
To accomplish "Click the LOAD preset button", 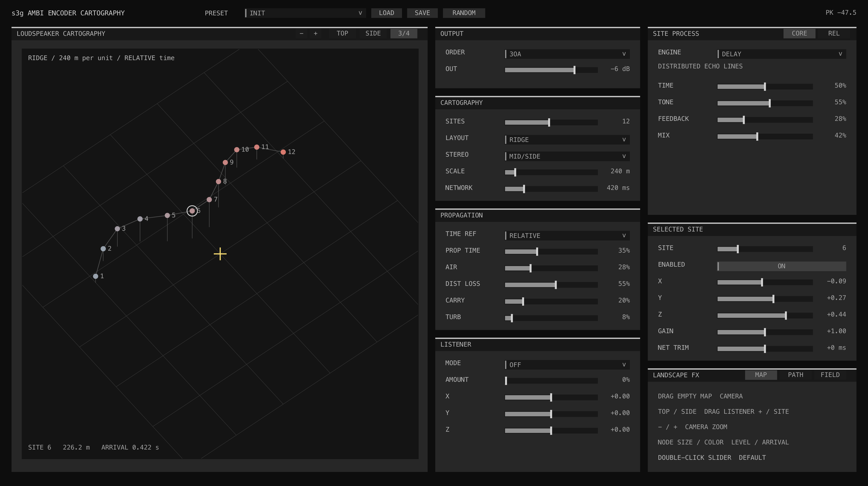I will tap(386, 13).
